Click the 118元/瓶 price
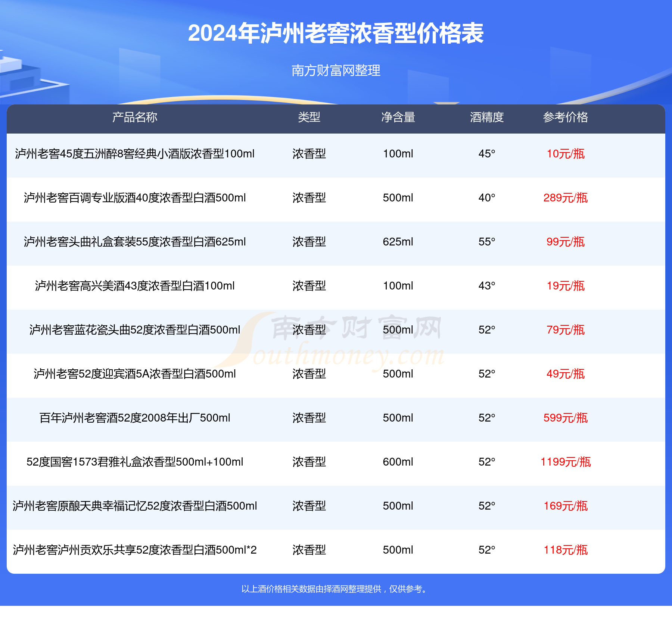 [x=566, y=550]
